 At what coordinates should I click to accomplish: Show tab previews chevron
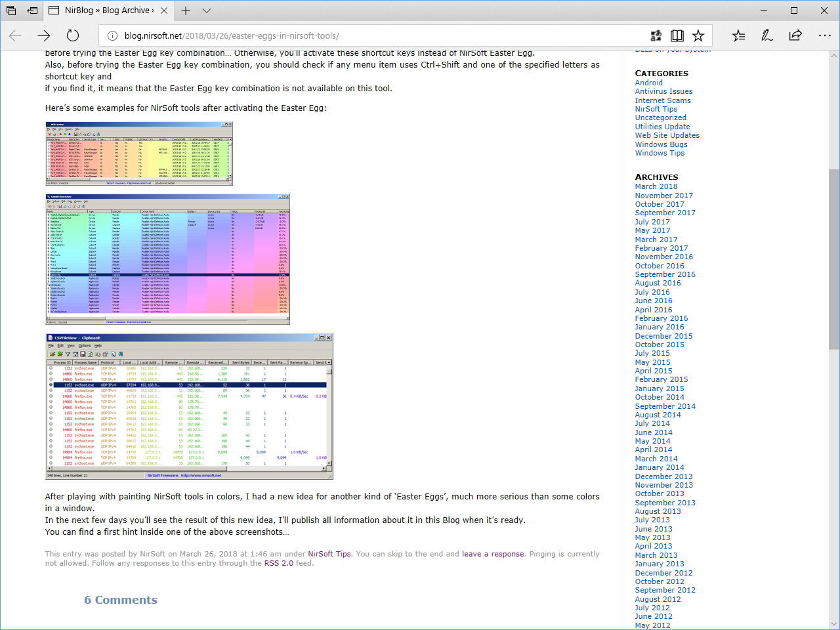coord(207,10)
